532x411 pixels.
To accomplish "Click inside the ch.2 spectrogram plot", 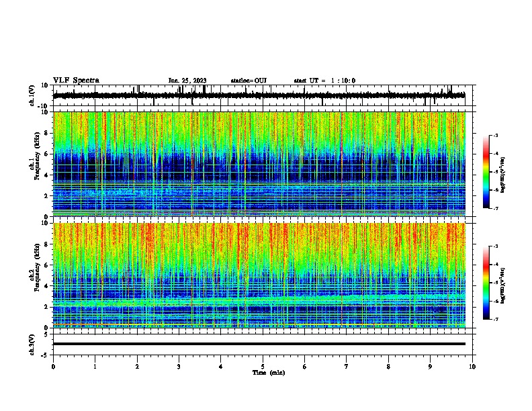I will [259, 275].
